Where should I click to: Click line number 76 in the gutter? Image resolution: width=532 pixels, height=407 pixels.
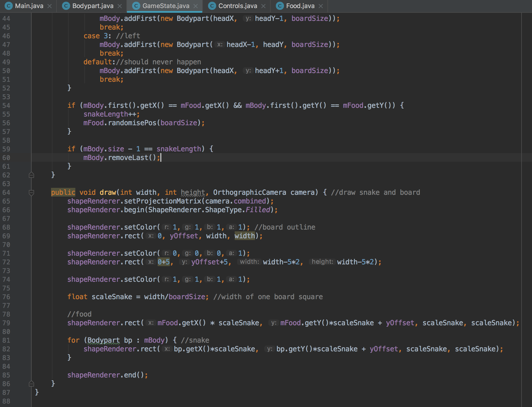click(x=6, y=297)
